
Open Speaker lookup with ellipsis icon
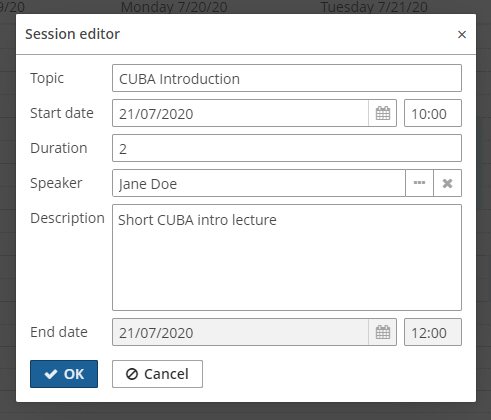(x=419, y=183)
